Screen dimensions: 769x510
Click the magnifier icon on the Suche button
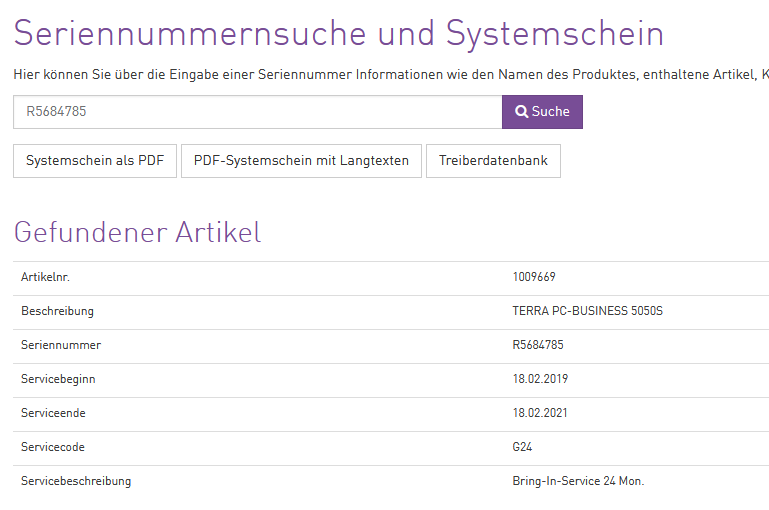(x=521, y=112)
